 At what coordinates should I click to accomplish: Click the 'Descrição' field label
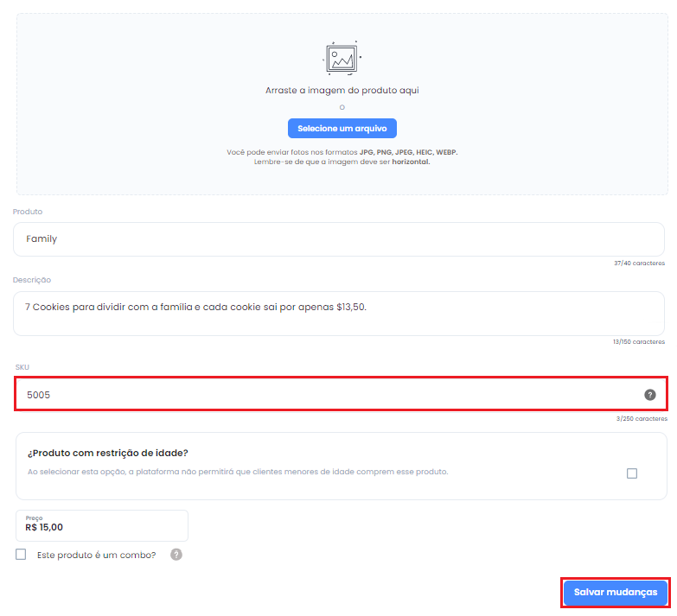pos(32,280)
